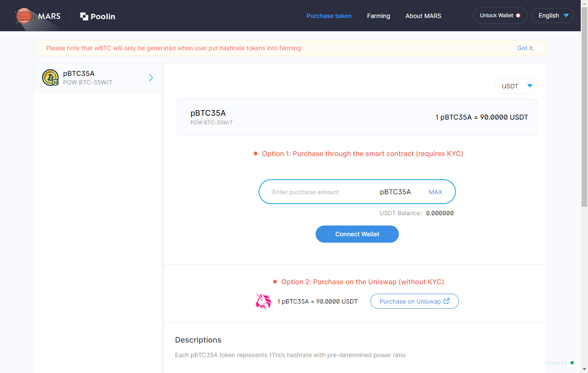
Task: Click the Poolin logo
Action: (x=98, y=16)
